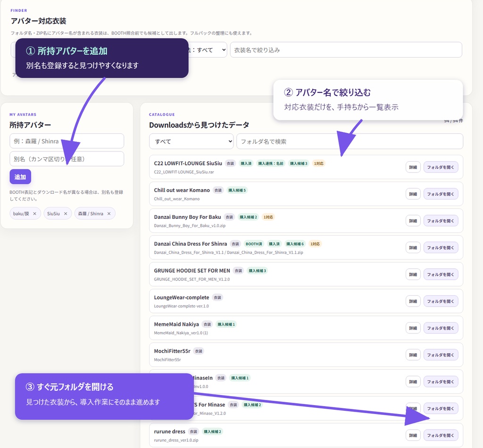The width and height of the screenshot is (483, 448).
Task: Click フォルダを開く for LoungeWear-complete
Action: pyautogui.click(x=441, y=301)
